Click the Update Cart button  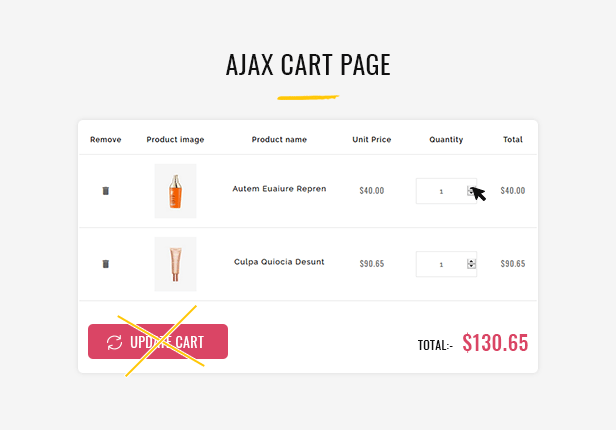point(158,341)
